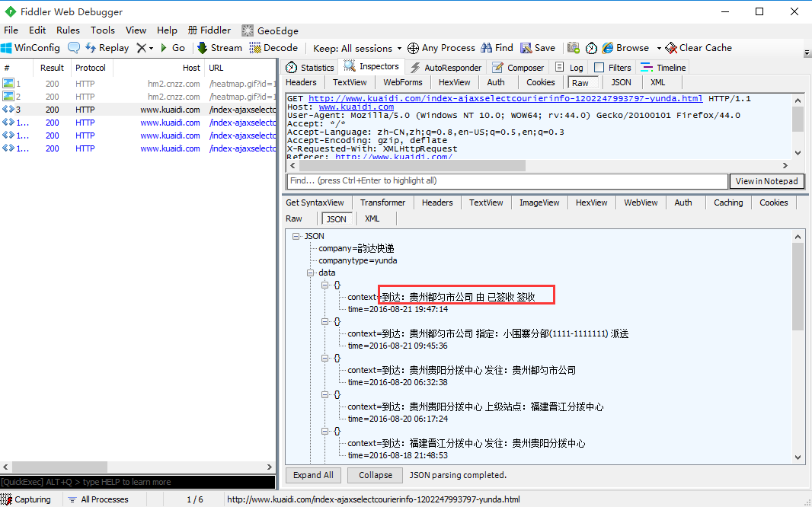Open the View menu
This screenshot has width=812, height=507.
point(136,30)
